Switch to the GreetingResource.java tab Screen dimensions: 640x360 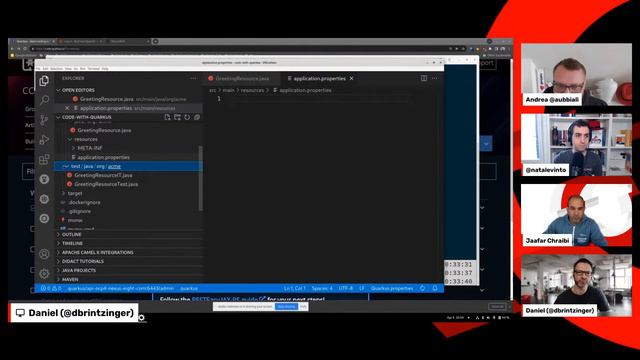coord(242,78)
